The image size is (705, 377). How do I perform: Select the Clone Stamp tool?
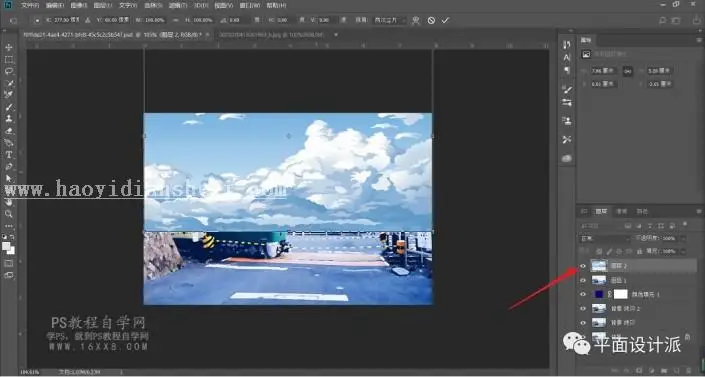(9, 119)
